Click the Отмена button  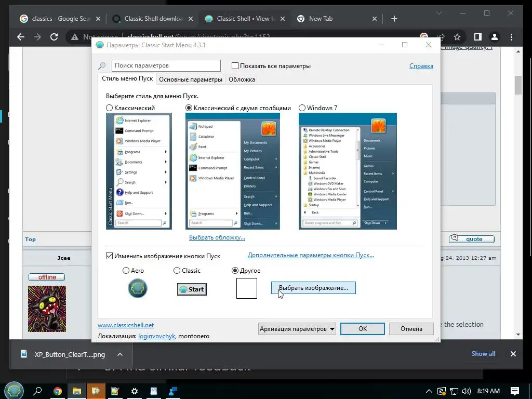tap(411, 328)
